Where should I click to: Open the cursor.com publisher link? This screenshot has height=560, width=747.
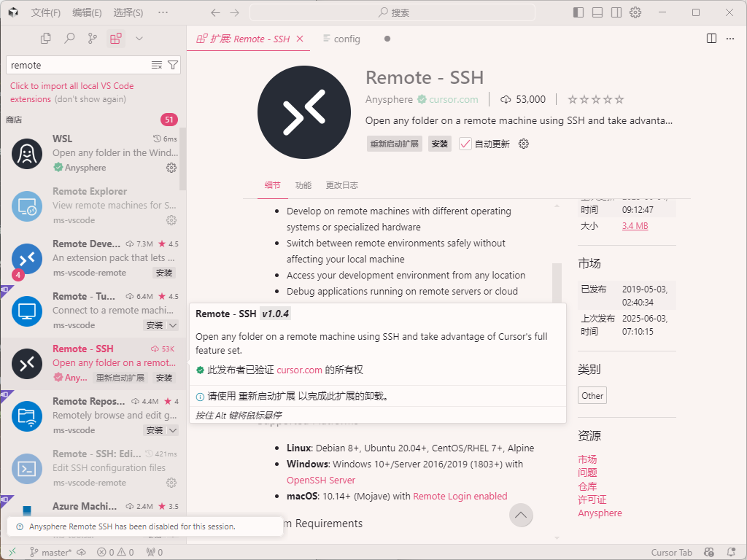pyautogui.click(x=453, y=99)
